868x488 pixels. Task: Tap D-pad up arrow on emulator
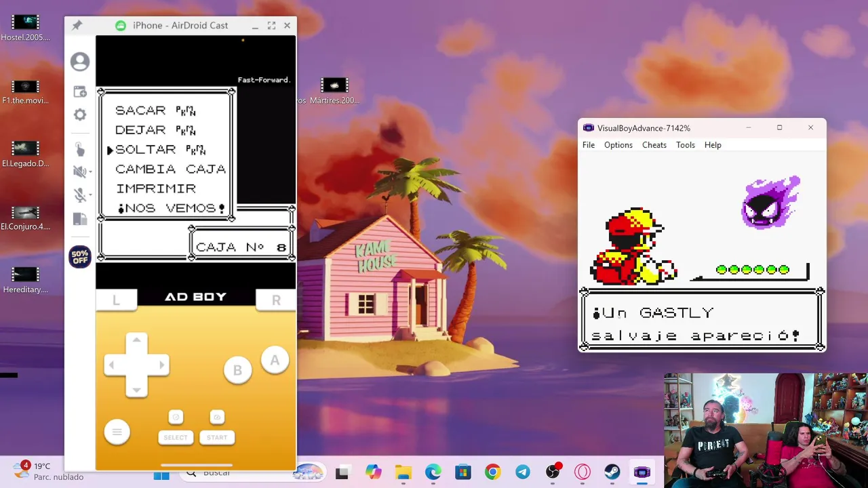coord(136,340)
